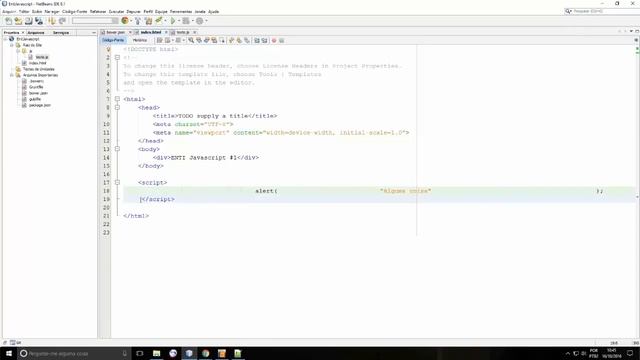Click the Chrome browser selector icon
Screen dimensions: 640x360
point(125,20)
